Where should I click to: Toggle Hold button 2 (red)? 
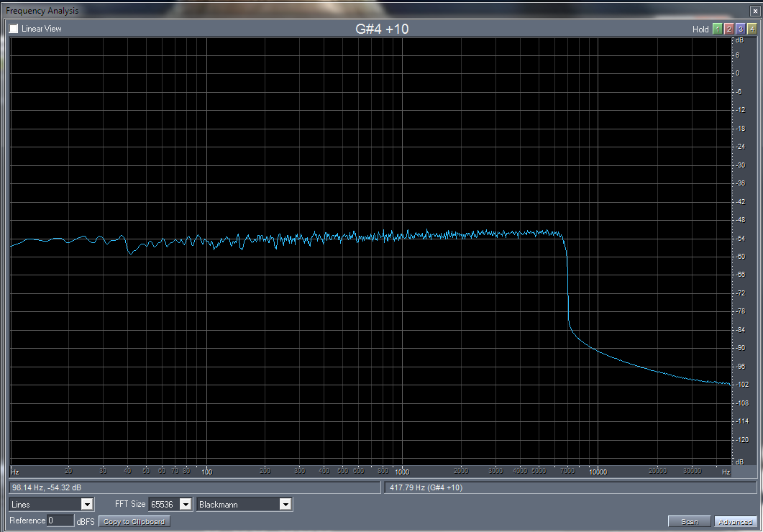coord(729,29)
